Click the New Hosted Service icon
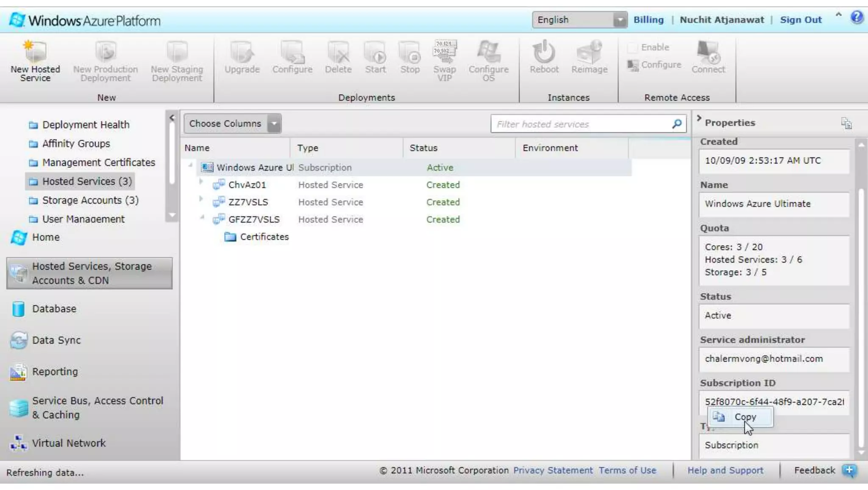Image resolution: width=868 pixels, height=490 pixels. tap(35, 52)
